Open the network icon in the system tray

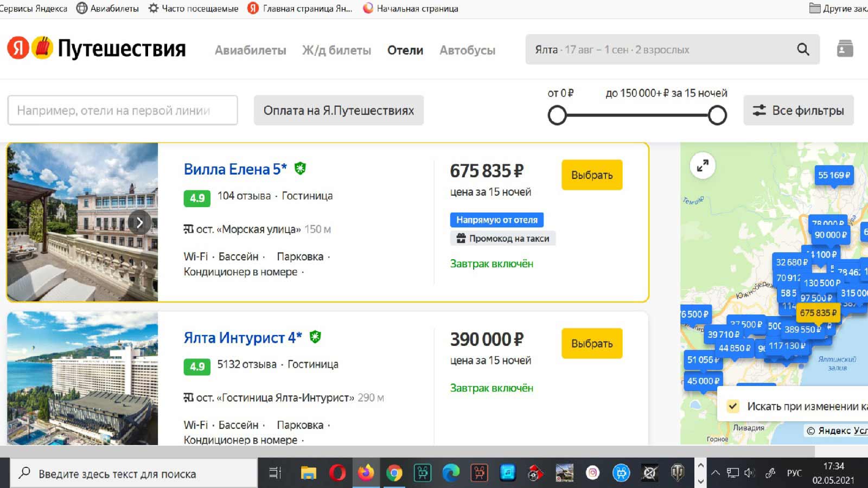pyautogui.click(x=733, y=473)
